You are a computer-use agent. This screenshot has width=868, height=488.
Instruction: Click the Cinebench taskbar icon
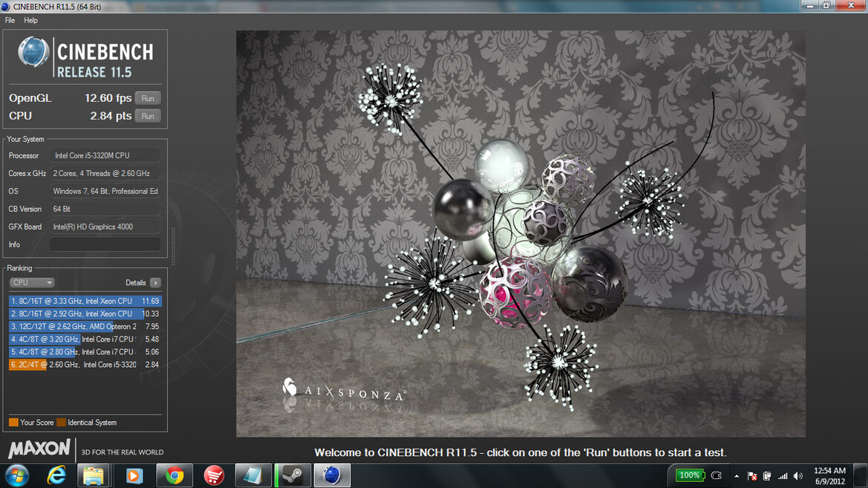tap(332, 475)
